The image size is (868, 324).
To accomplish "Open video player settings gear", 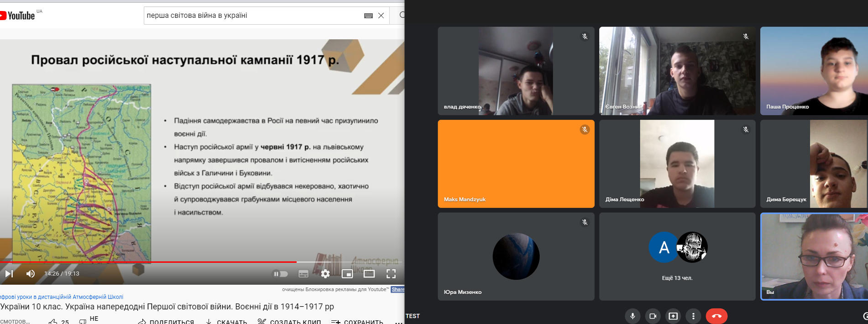I will pos(325,274).
